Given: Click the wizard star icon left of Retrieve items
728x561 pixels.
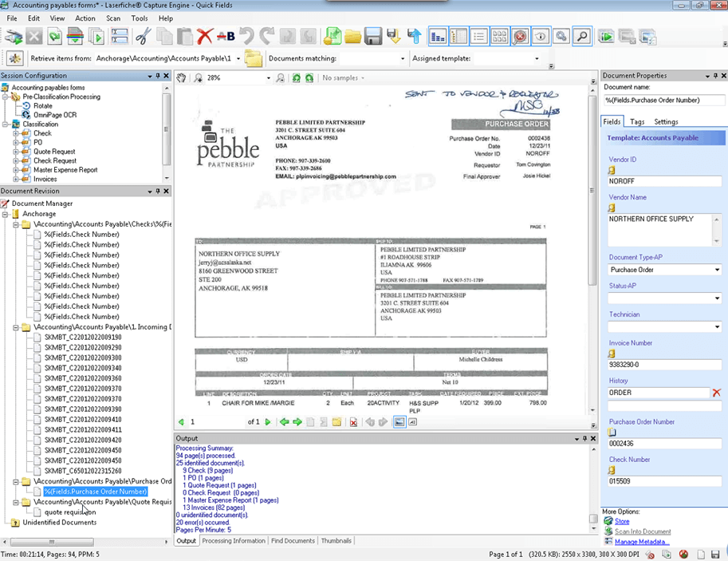Looking at the screenshot, I should pyautogui.click(x=15, y=58).
